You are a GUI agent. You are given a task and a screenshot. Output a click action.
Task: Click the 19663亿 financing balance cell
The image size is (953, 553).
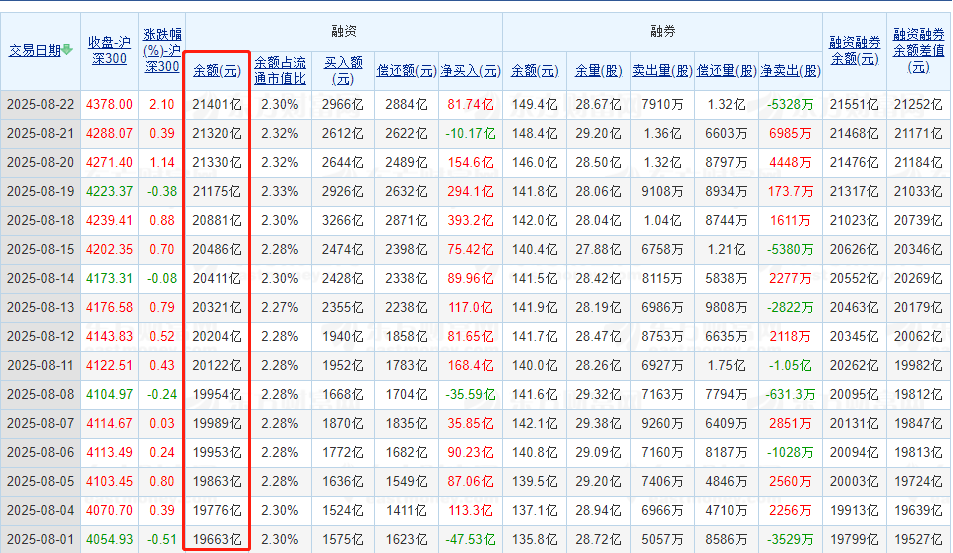pos(217,539)
